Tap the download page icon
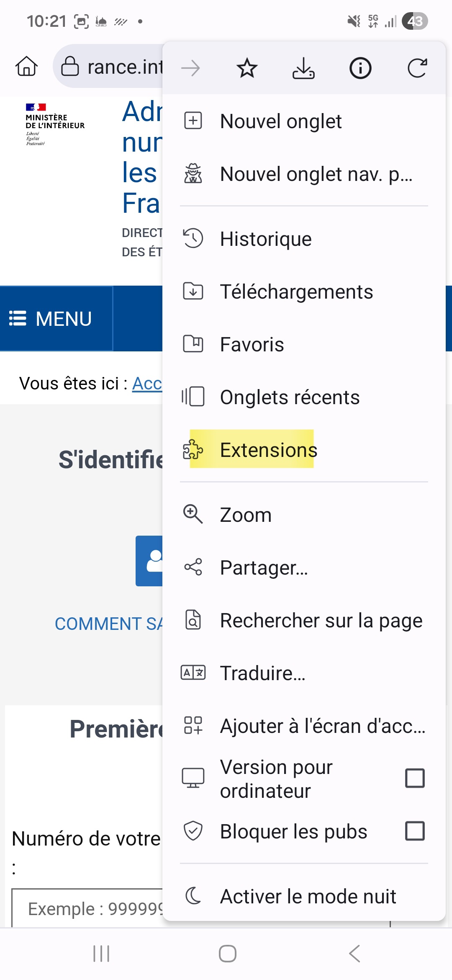Screen dimensions: 452x980 point(303,68)
